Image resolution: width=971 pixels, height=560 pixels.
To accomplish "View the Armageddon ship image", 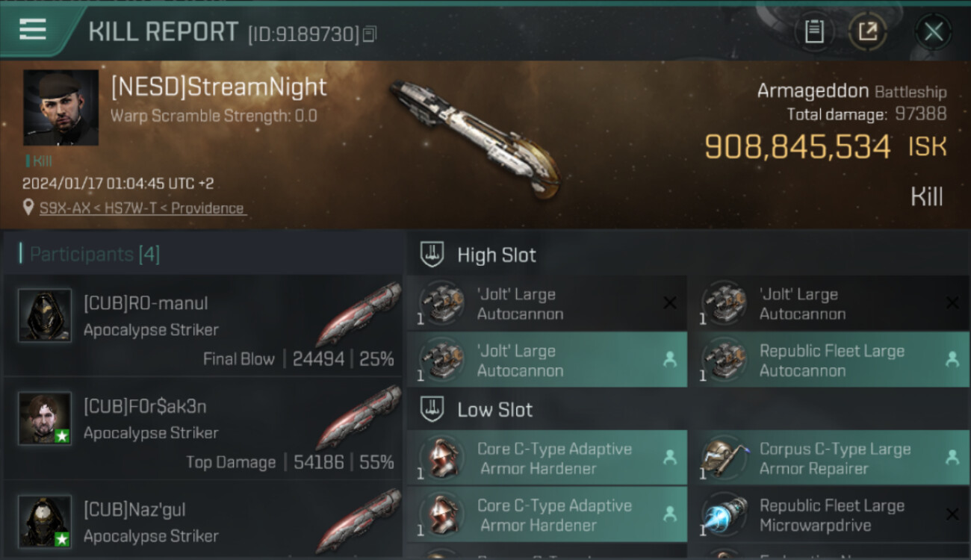I will pos(476,139).
